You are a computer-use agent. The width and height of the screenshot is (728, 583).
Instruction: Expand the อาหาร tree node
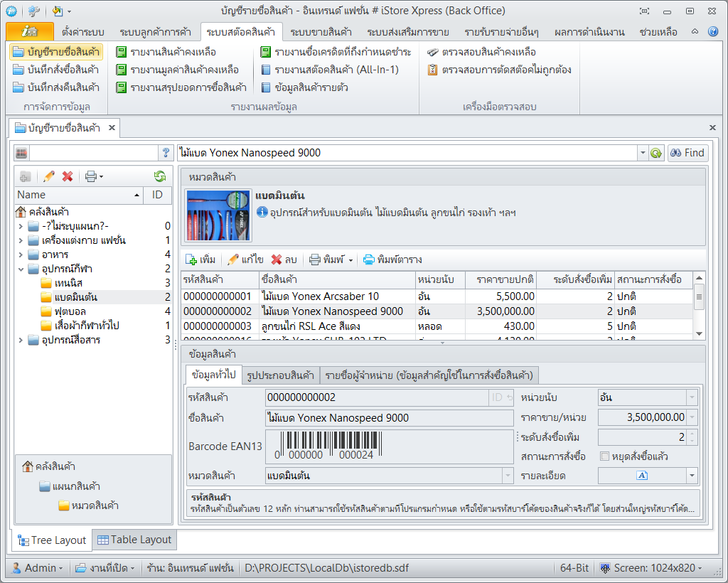(21, 255)
